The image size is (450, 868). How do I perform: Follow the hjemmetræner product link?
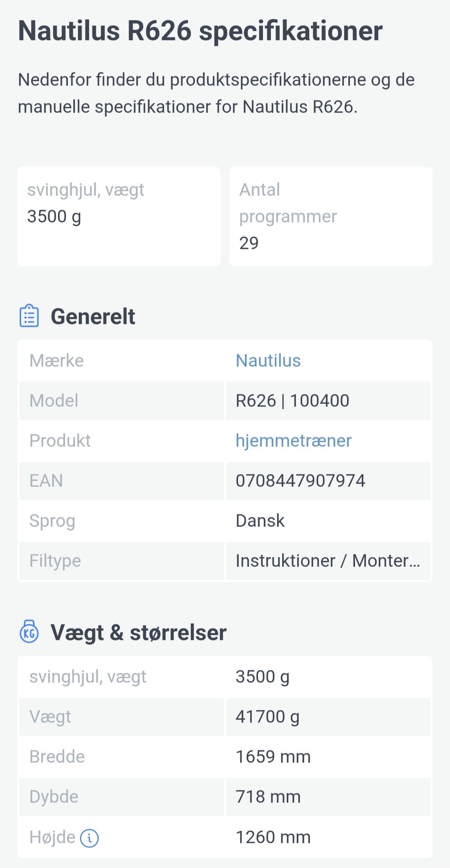(x=293, y=441)
